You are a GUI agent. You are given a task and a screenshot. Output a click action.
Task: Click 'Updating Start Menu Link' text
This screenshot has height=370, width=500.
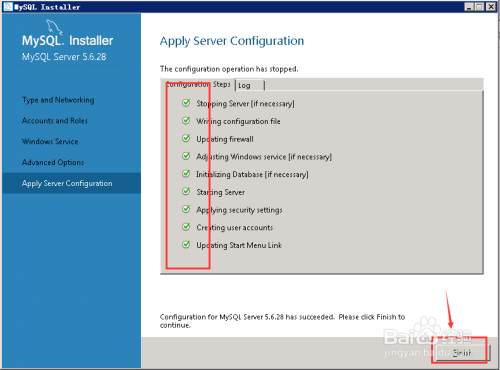tap(239, 245)
